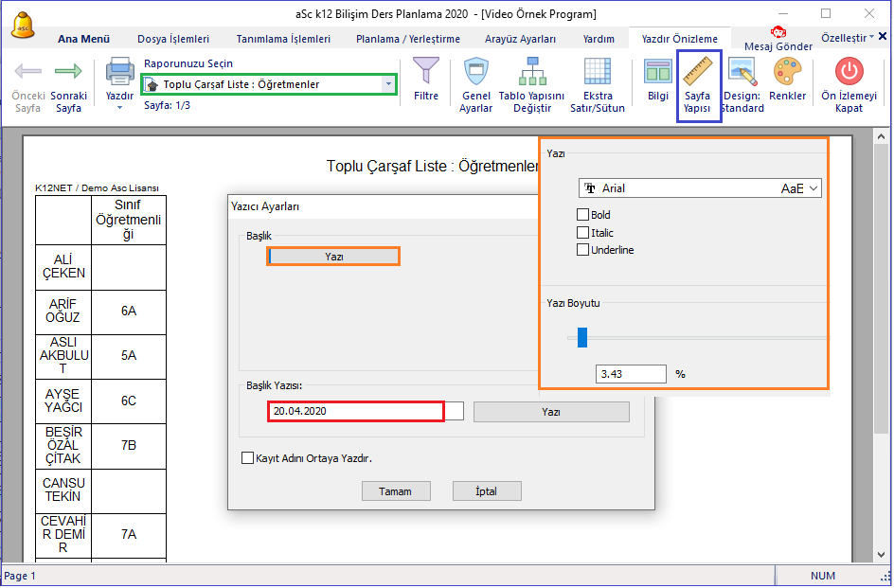894x588 pixels.
Task: Click the preview vertical scrollbar up arrow
Action: tap(881, 137)
